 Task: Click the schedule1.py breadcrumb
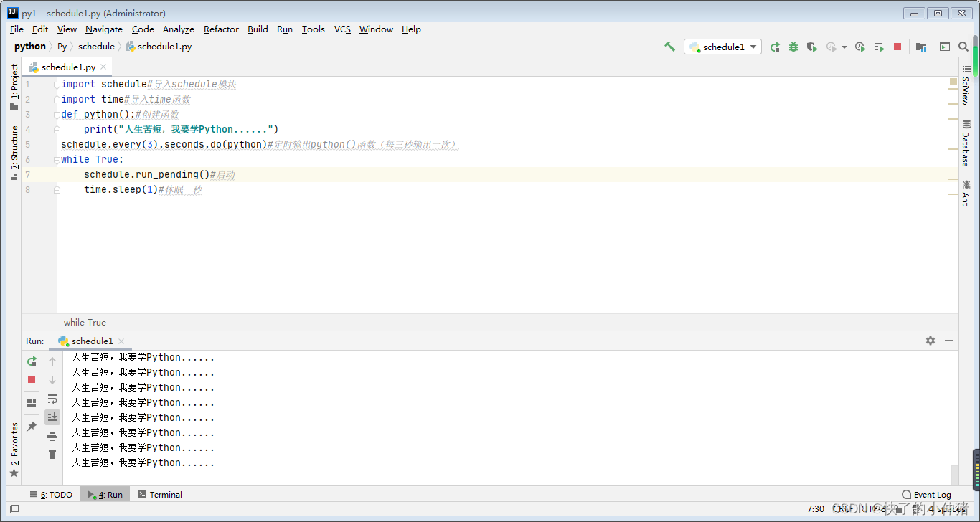point(159,47)
